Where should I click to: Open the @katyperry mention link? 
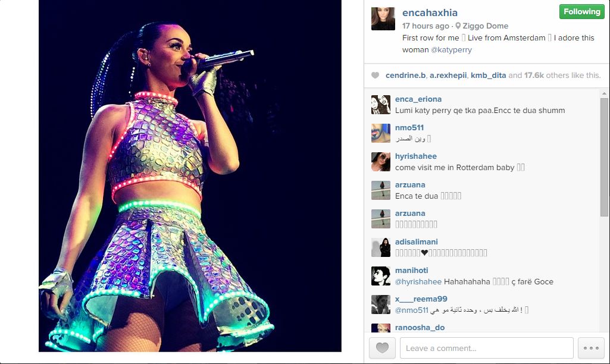point(451,50)
